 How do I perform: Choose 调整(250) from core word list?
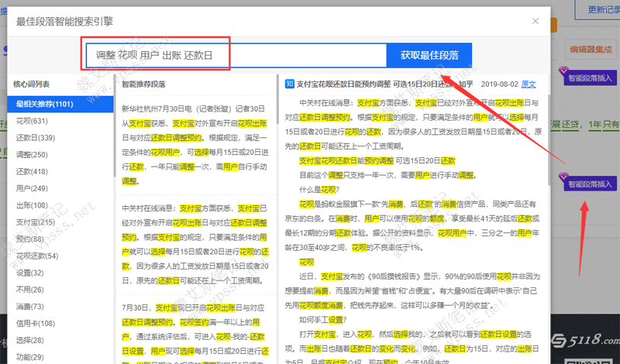32,155
